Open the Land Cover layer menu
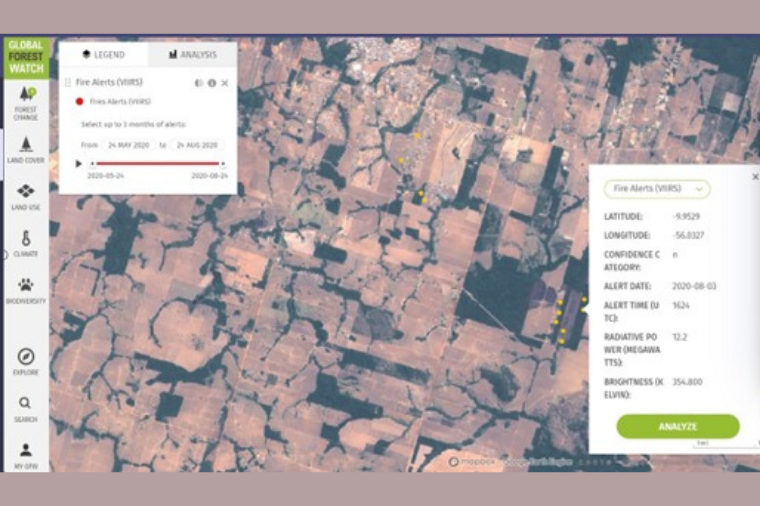The image size is (760, 506). pyautogui.click(x=25, y=148)
